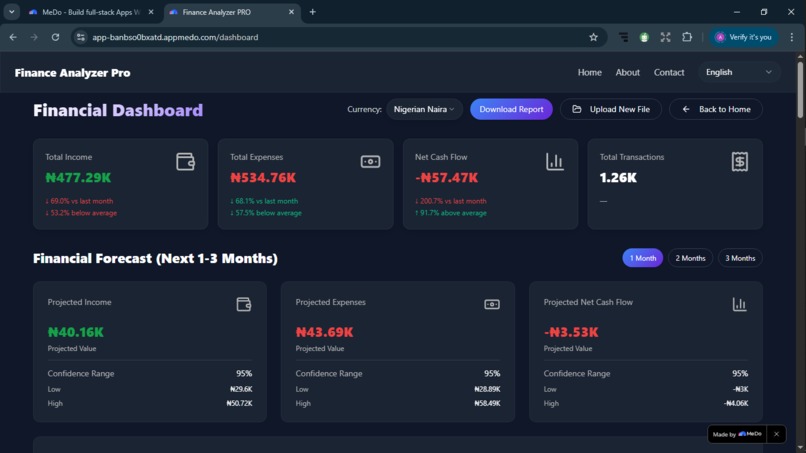Close the Finance Analyzer PRO tab
Screen dimensions: 806x453
tap(291, 12)
